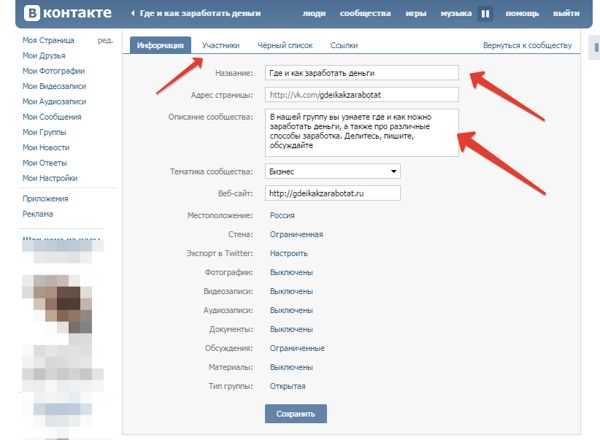Open Реклама in sidebar

point(38,214)
